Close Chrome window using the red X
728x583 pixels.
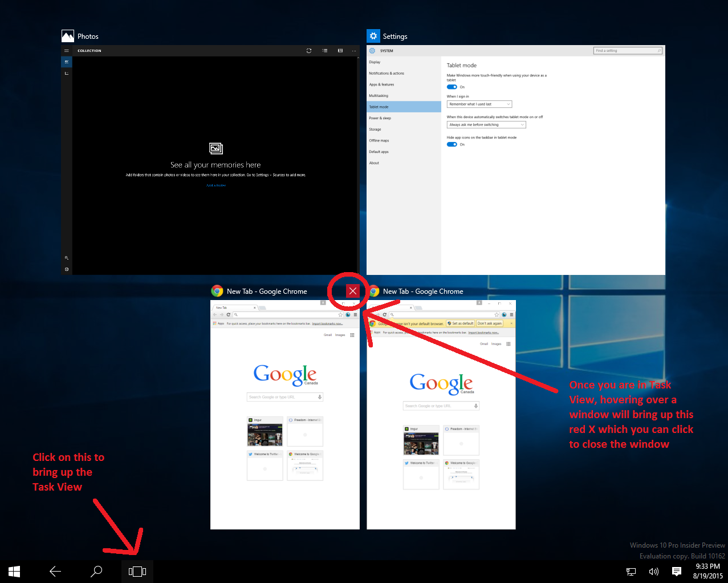[x=353, y=291]
